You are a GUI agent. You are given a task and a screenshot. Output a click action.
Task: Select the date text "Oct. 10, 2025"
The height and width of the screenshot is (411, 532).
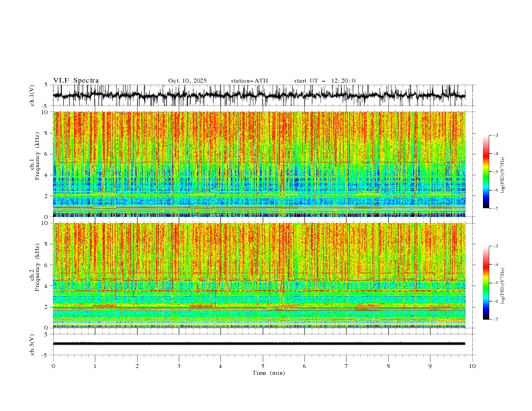click(187, 81)
